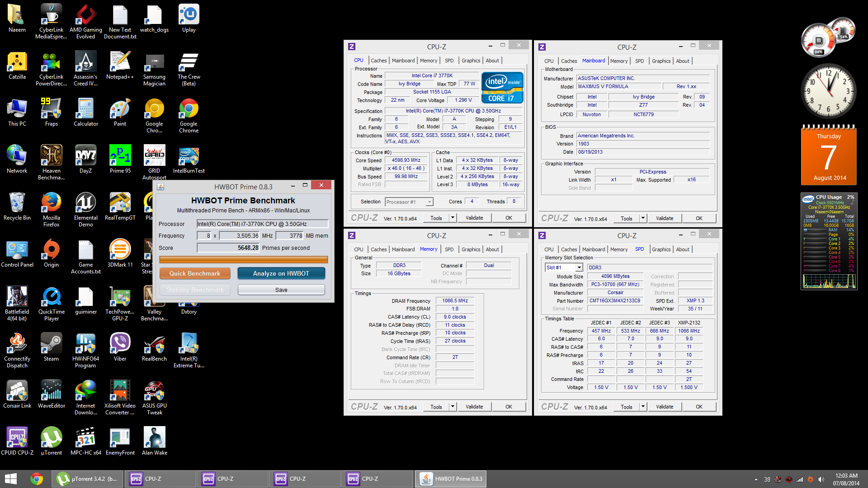Click Analyze on HWBOT button
The image size is (868, 488).
(281, 273)
